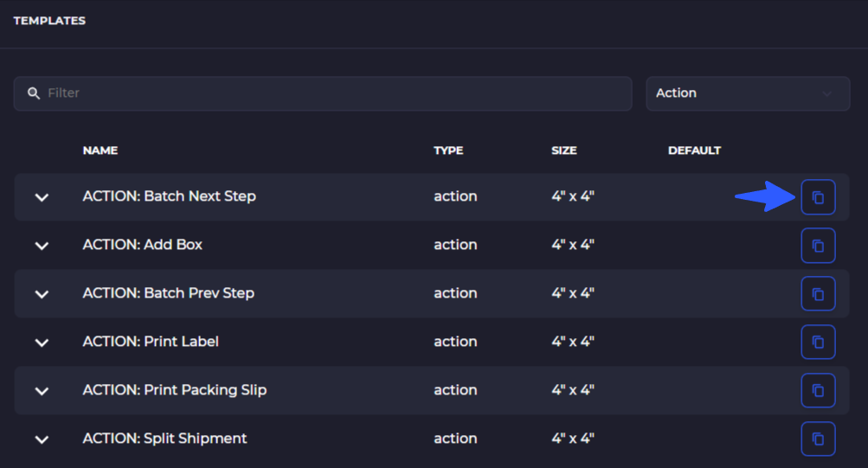This screenshot has height=468, width=868.
Task: Expand the ACTION: Batch Next Step row
Action: tap(42, 197)
